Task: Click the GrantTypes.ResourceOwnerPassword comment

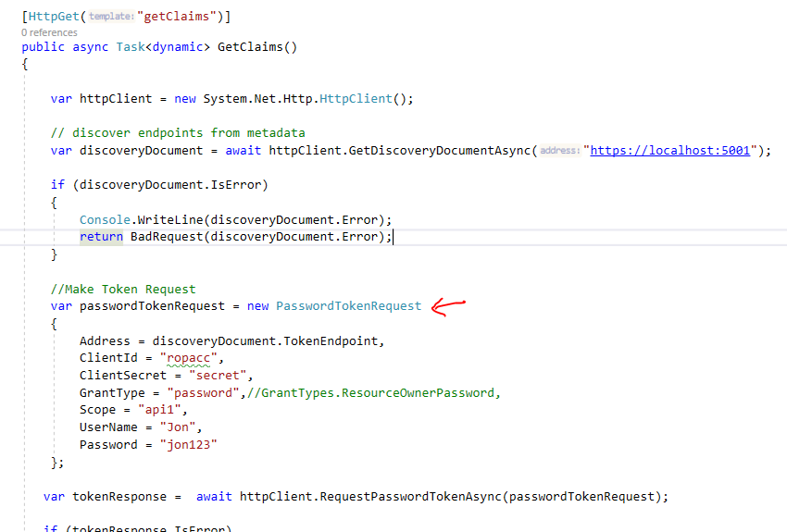Action: pos(373,392)
